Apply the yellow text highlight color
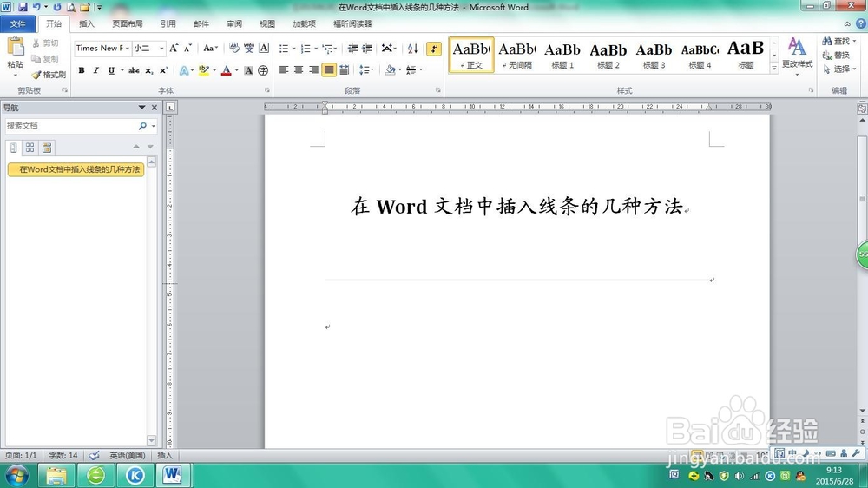The image size is (868, 488). [204, 70]
